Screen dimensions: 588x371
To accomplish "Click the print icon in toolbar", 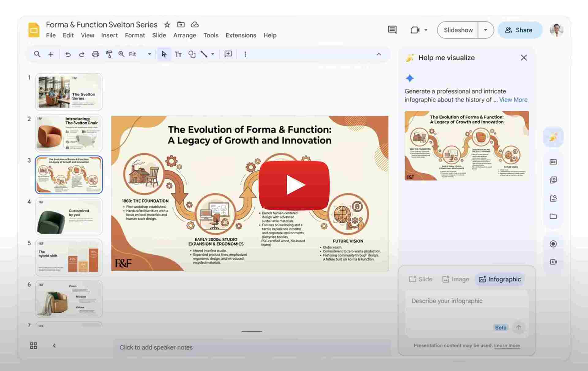I will point(95,54).
